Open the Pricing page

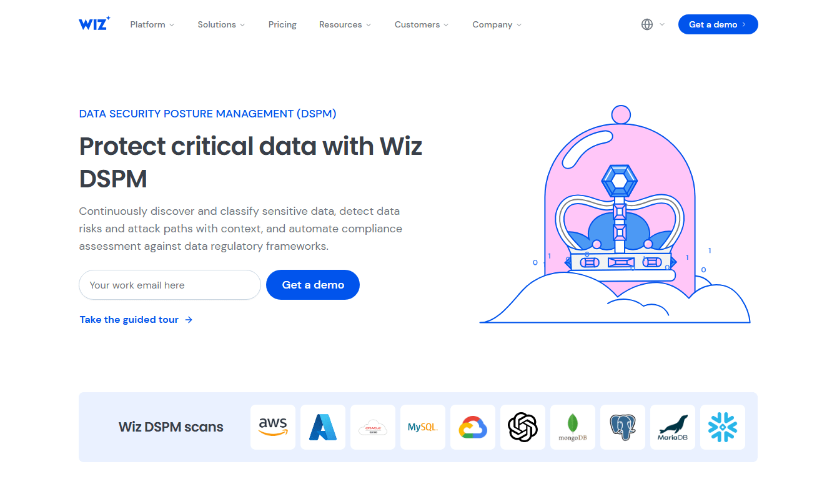coord(282,24)
